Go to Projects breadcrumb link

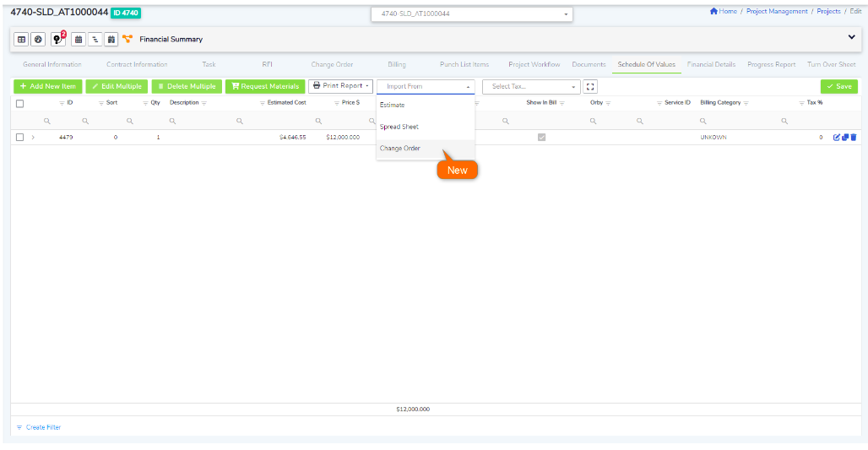[828, 11]
